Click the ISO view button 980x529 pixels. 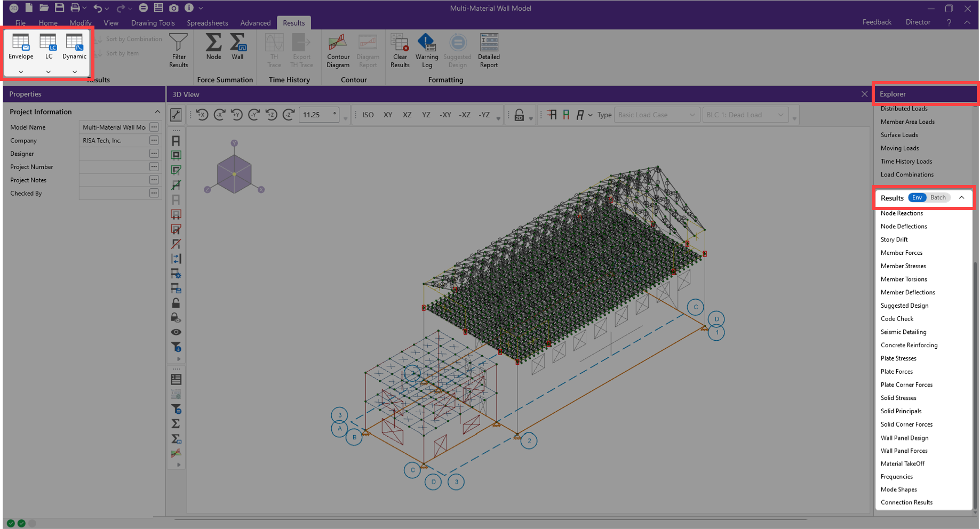(x=368, y=115)
